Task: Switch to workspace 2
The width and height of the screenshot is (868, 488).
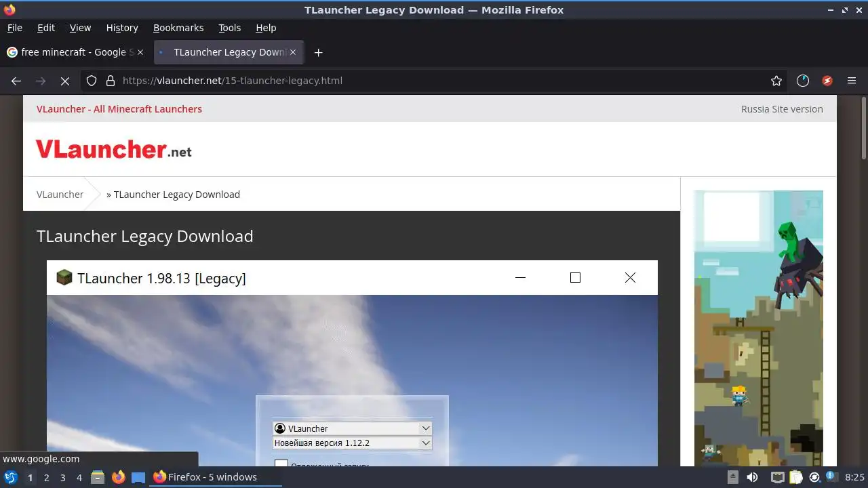Action: [x=46, y=477]
